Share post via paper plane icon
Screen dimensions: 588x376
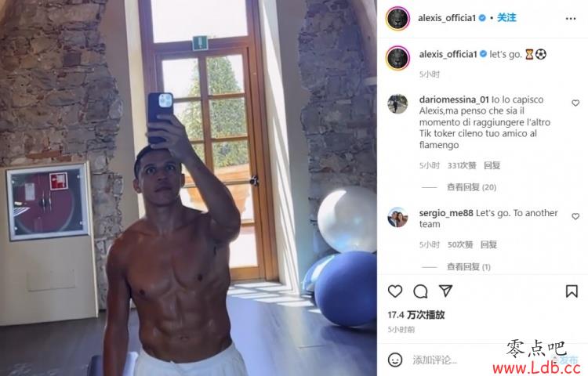click(445, 291)
